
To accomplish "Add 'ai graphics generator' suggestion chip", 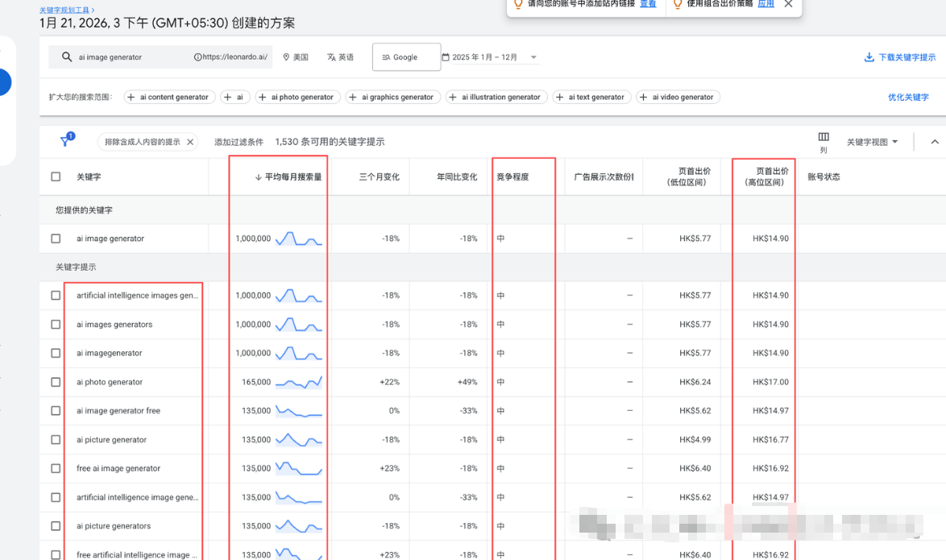I will click(x=393, y=97).
